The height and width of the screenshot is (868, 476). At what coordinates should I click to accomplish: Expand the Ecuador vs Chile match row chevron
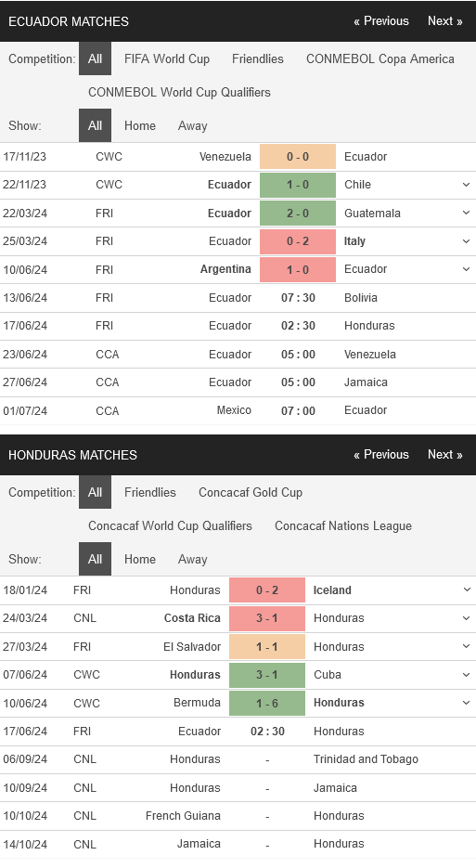466,185
